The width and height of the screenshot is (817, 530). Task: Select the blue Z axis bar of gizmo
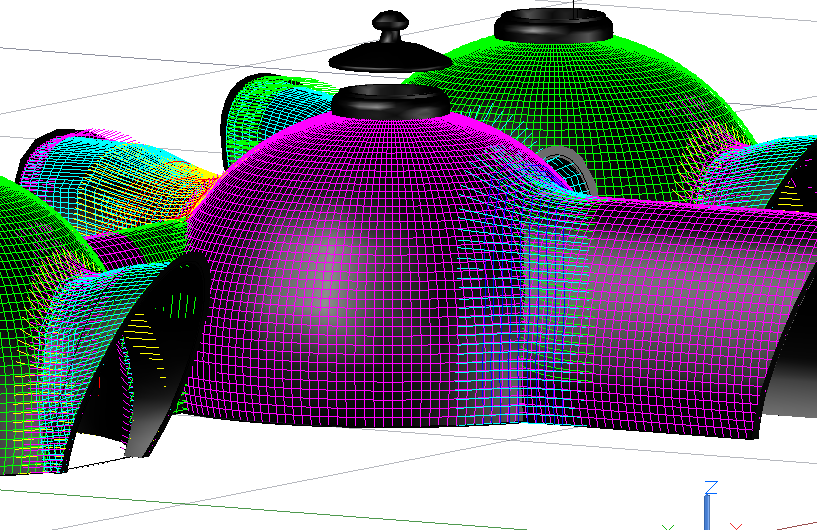coord(707,513)
